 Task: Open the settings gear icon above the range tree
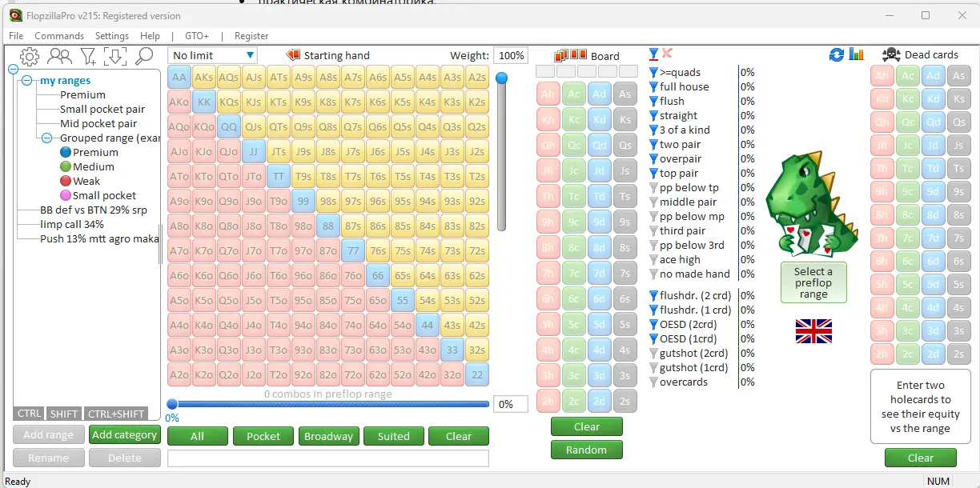(x=30, y=56)
